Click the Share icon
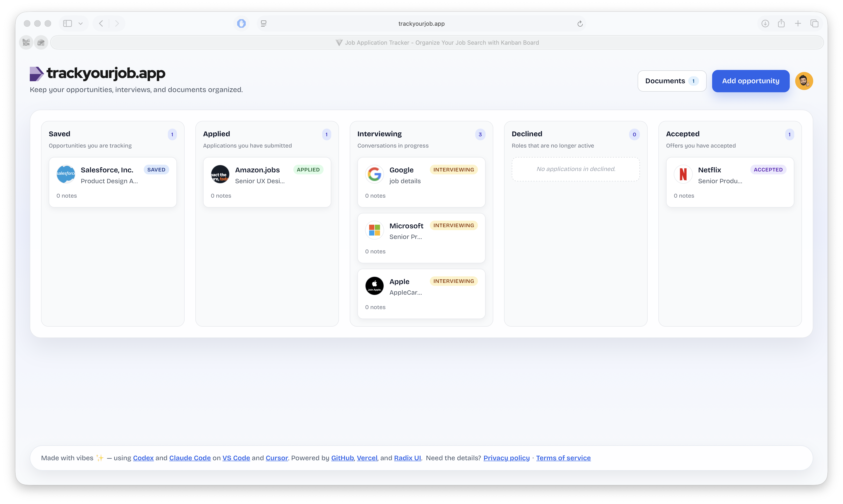Screen dimensions: 843x504 [781, 23]
